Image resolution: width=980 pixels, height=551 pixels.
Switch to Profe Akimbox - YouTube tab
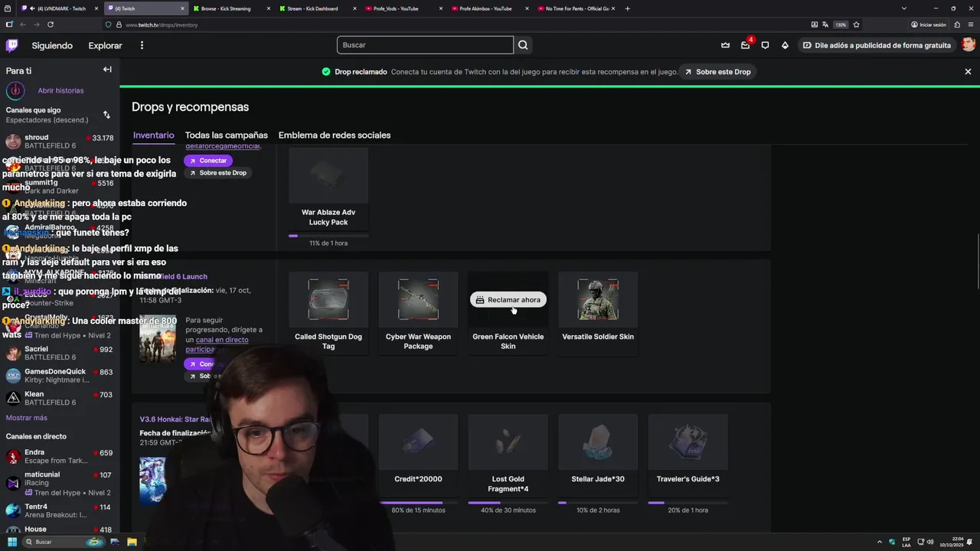(488, 8)
